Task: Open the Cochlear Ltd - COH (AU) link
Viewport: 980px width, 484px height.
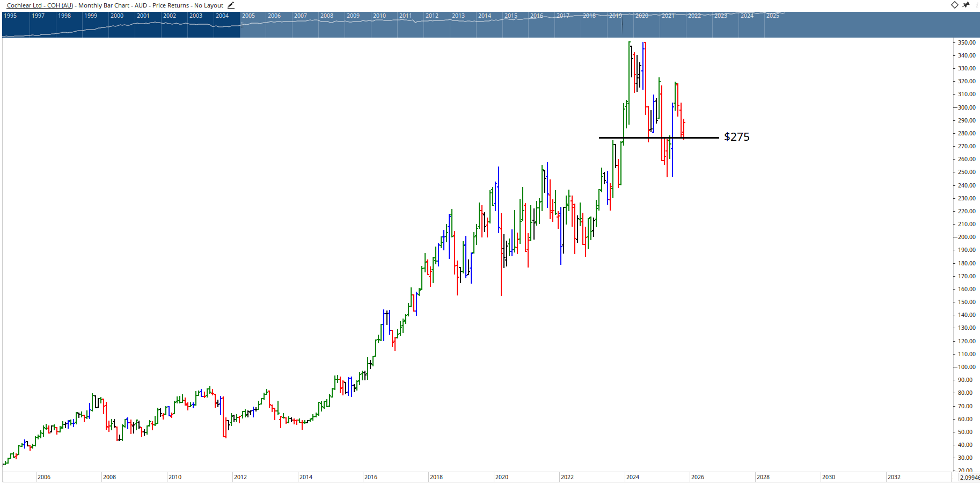Action: [40, 5]
